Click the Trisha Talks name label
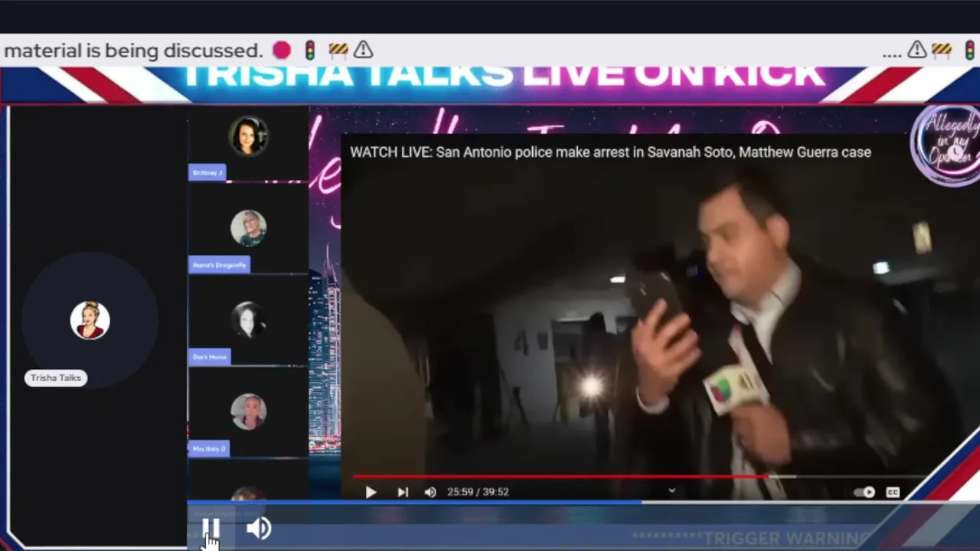The image size is (980, 551). coord(56,378)
